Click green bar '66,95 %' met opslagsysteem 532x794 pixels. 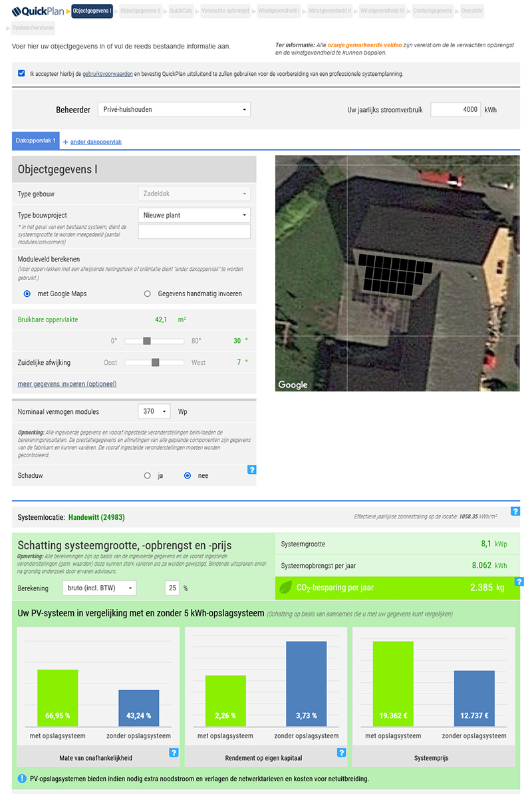pyautogui.click(x=58, y=697)
